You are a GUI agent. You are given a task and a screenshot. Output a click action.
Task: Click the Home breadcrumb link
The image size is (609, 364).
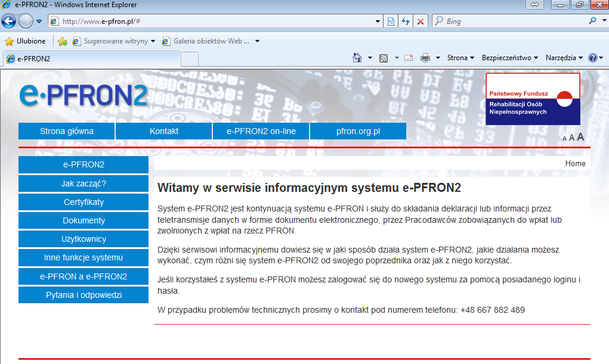click(575, 163)
